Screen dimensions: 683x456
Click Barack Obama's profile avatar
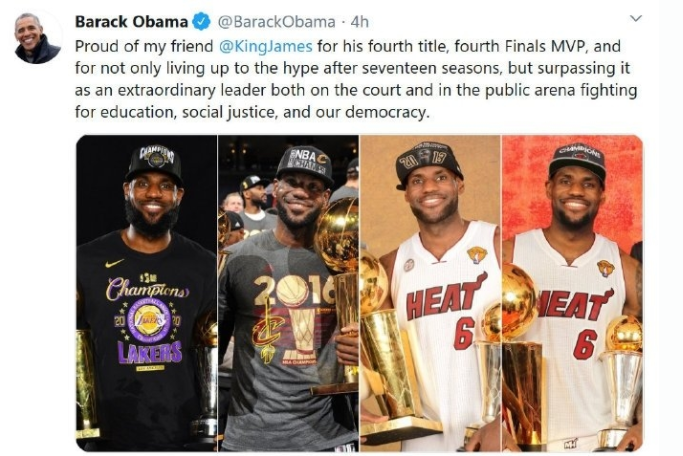point(37,39)
